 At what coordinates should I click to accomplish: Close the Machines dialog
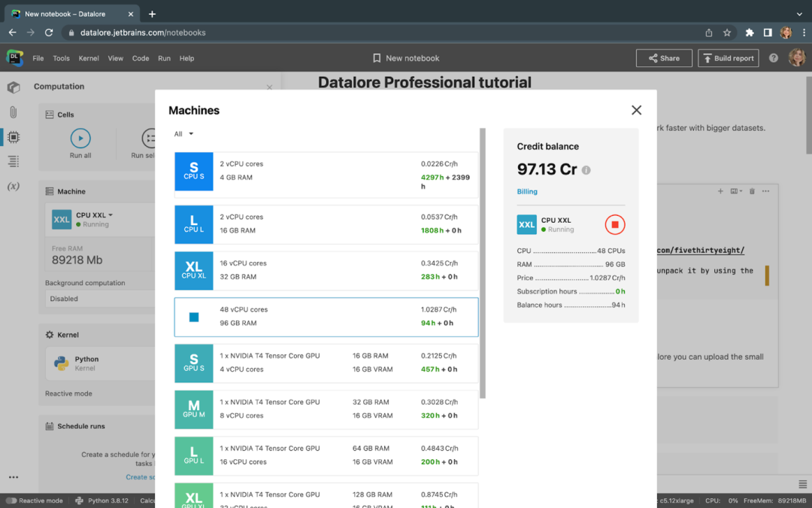[637, 110]
